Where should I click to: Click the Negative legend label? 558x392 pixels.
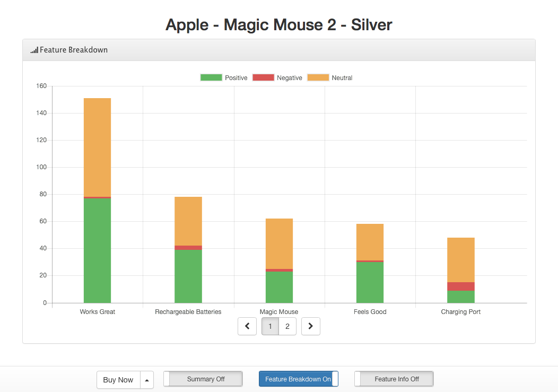(x=289, y=78)
